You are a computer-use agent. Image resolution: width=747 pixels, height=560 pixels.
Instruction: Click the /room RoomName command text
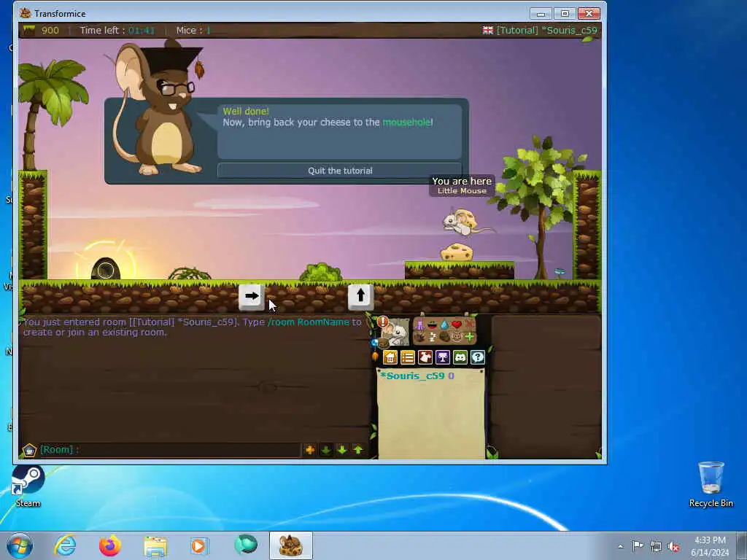(x=309, y=322)
